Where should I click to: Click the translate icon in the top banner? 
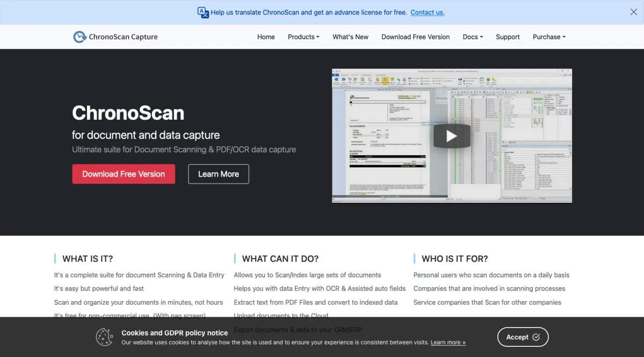(x=203, y=12)
